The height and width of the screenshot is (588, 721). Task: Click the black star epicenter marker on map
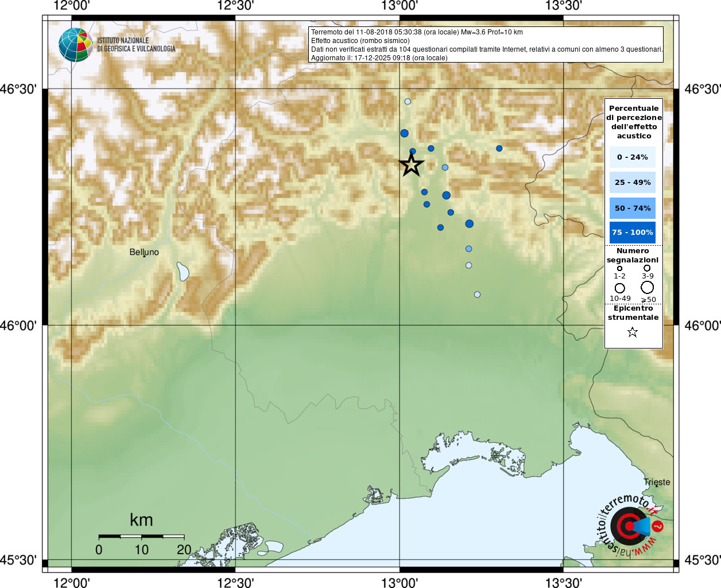click(411, 165)
